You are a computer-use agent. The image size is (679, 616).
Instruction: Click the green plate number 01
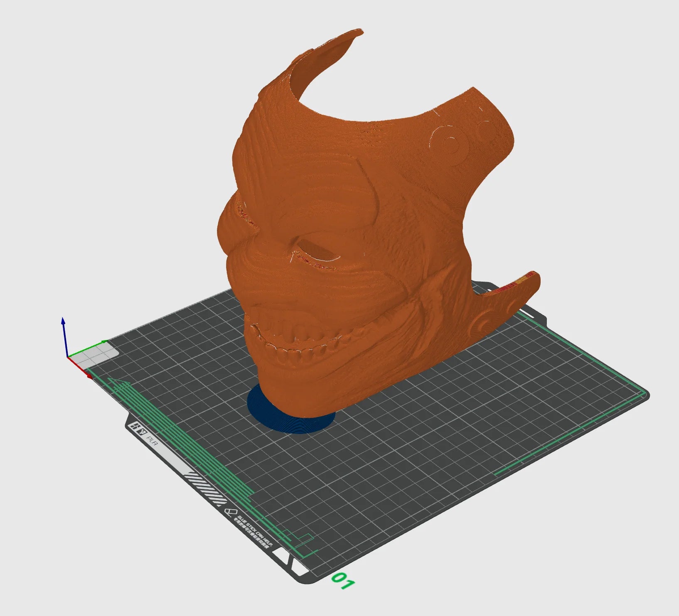point(343,581)
